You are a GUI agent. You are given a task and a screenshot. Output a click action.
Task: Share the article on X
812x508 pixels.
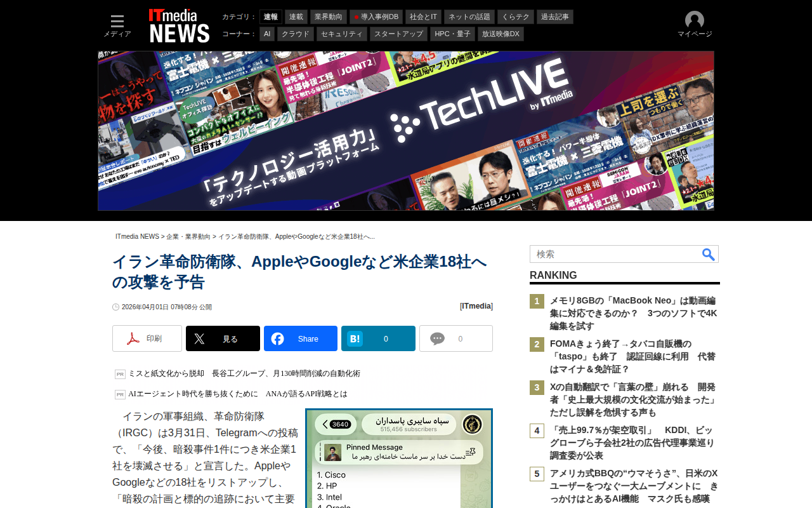[x=223, y=338]
